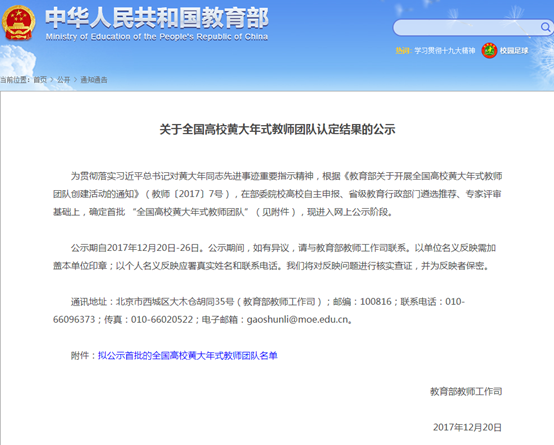Viewport: 554px width, 445px height.
Task: Open the 校园足球 football icon
Action: [x=489, y=51]
